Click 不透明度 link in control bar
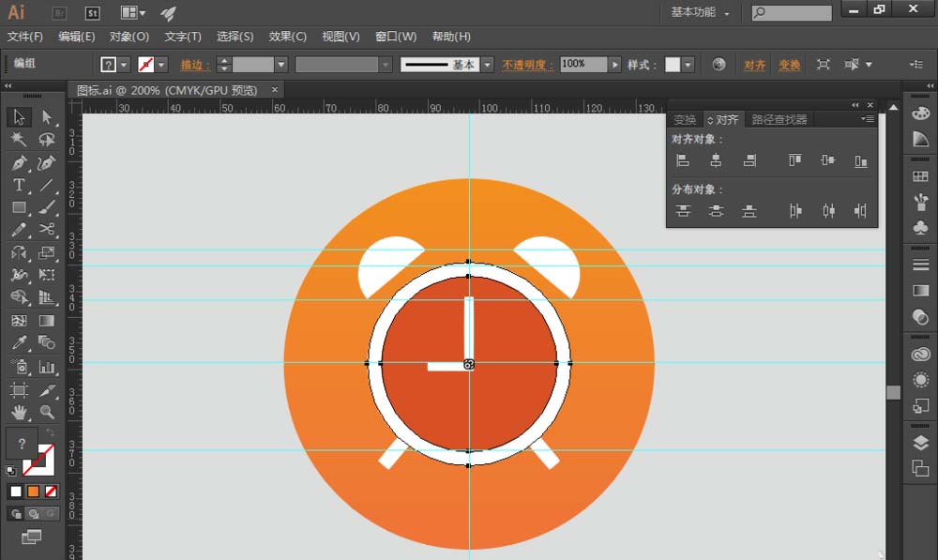 point(527,65)
